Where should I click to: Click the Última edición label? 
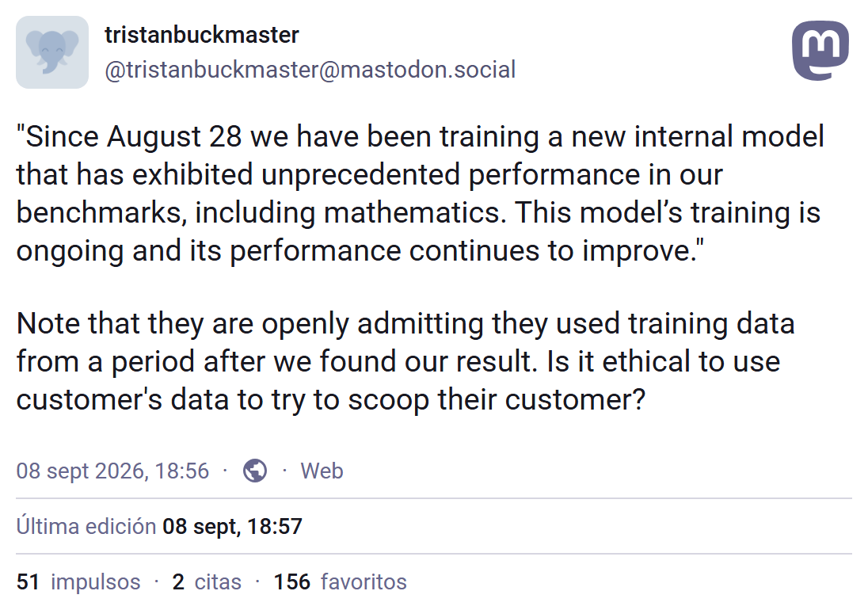click(86, 526)
